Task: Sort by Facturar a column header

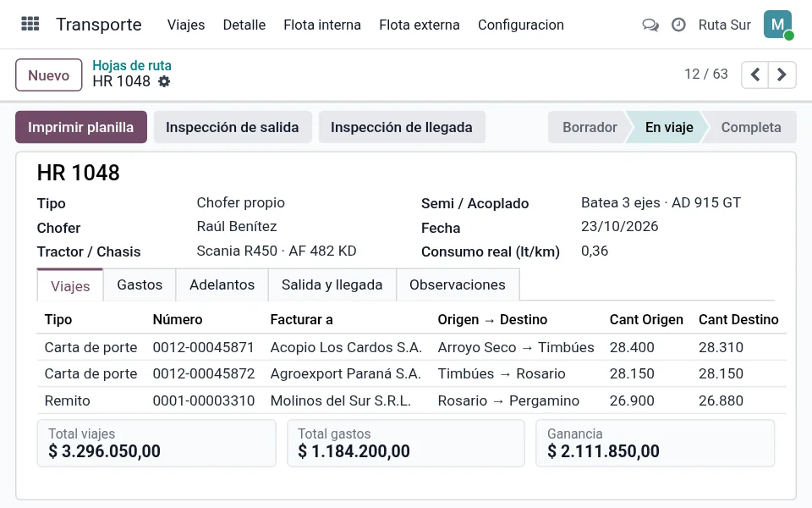Action: coord(301,319)
